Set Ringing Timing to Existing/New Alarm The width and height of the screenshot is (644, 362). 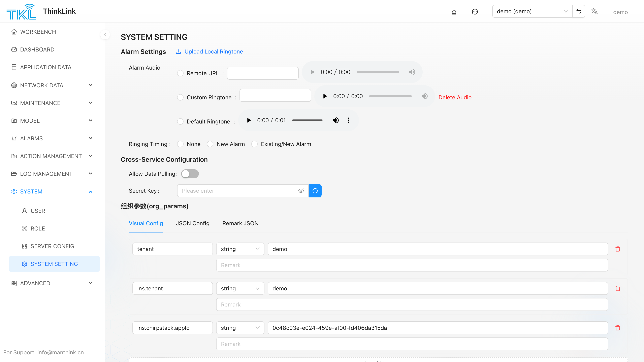point(254,144)
